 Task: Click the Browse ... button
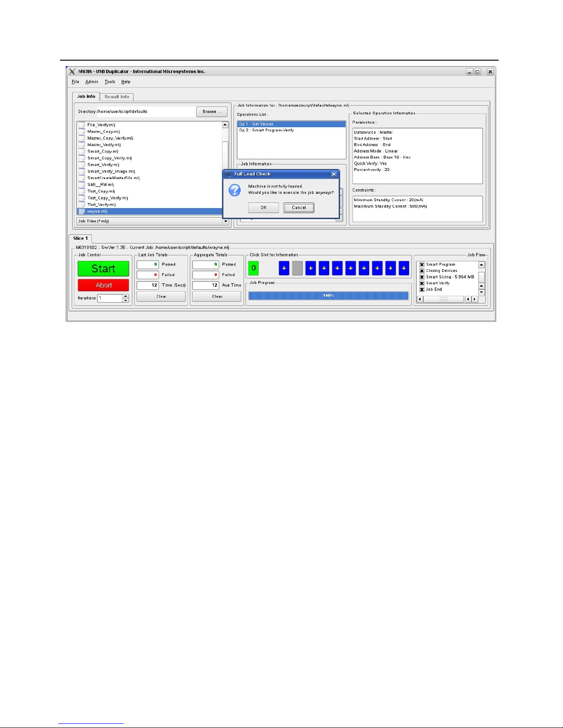[212, 112]
